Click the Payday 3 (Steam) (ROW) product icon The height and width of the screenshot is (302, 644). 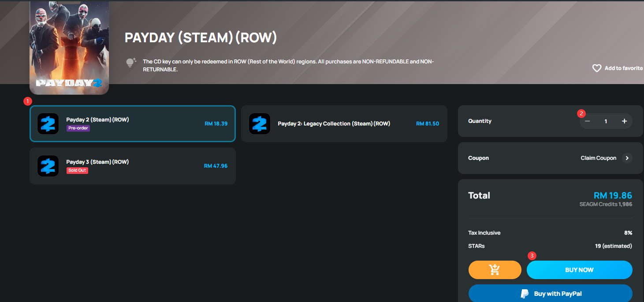point(48,166)
